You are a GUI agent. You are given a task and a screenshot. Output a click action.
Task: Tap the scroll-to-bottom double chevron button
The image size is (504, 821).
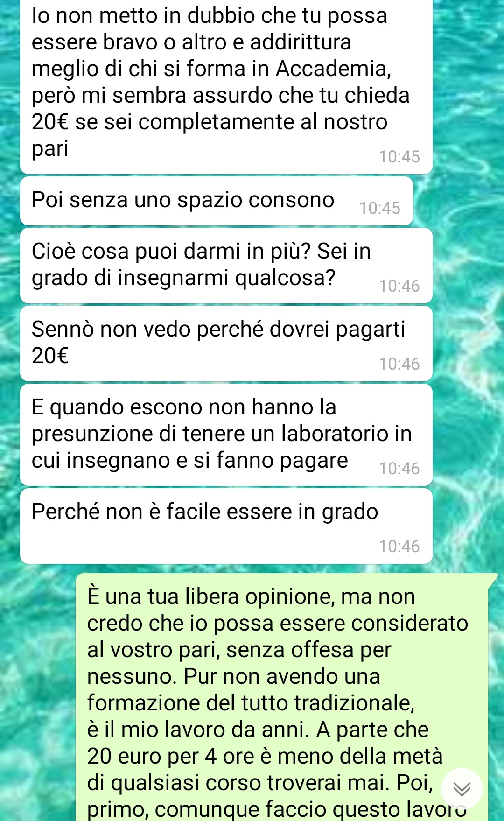(462, 789)
